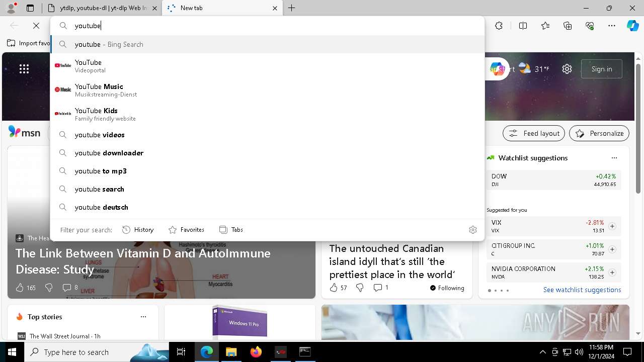The height and width of the screenshot is (362, 644).
Task: Open the tab actions menu icon
Action: (30, 8)
